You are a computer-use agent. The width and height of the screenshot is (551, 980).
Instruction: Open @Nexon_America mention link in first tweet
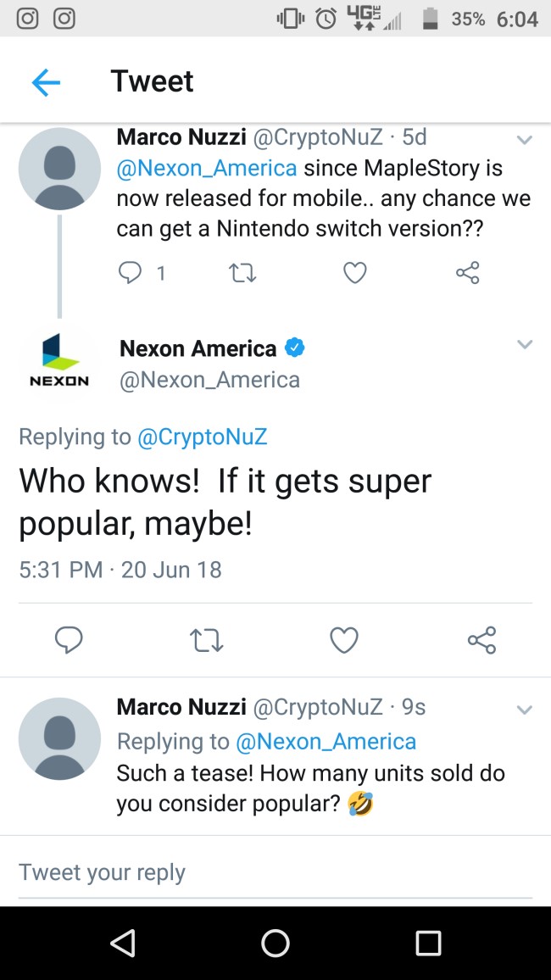[207, 168]
